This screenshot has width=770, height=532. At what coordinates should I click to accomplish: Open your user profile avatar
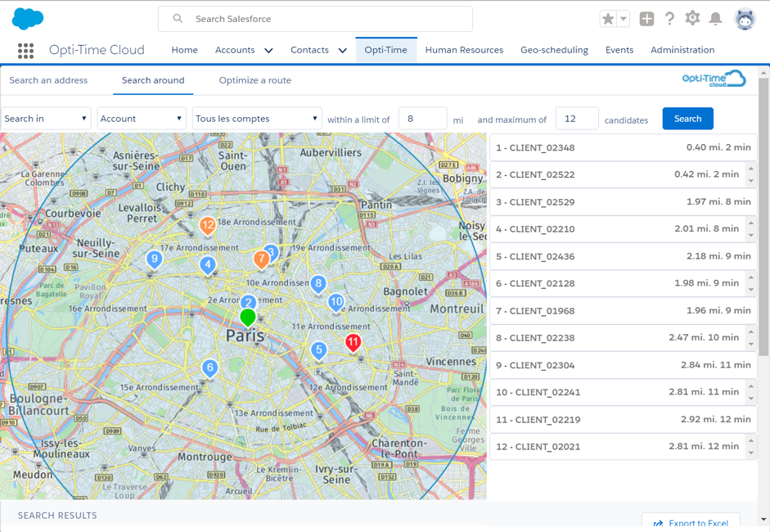click(743, 16)
